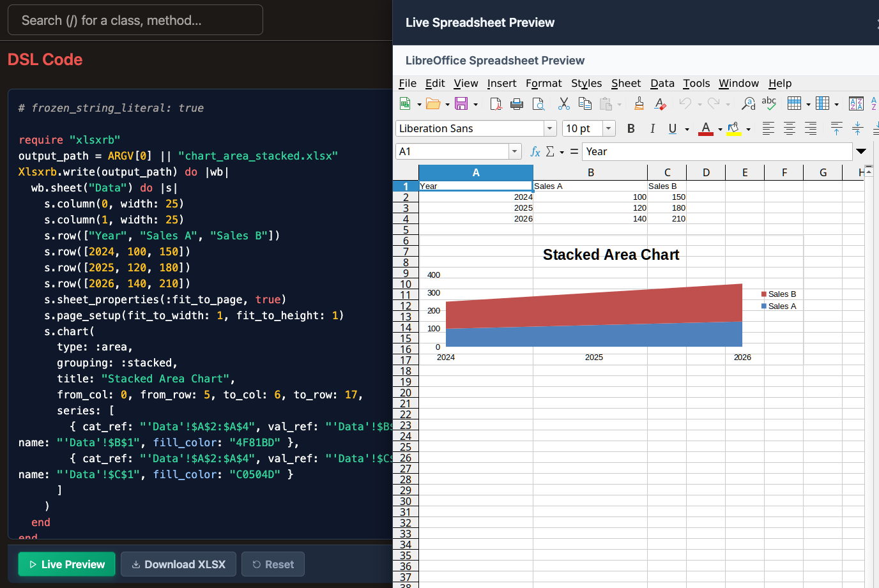Screen dimensions: 879x588
Task: Click the Stacked Area Chart title
Action: pyautogui.click(x=611, y=255)
